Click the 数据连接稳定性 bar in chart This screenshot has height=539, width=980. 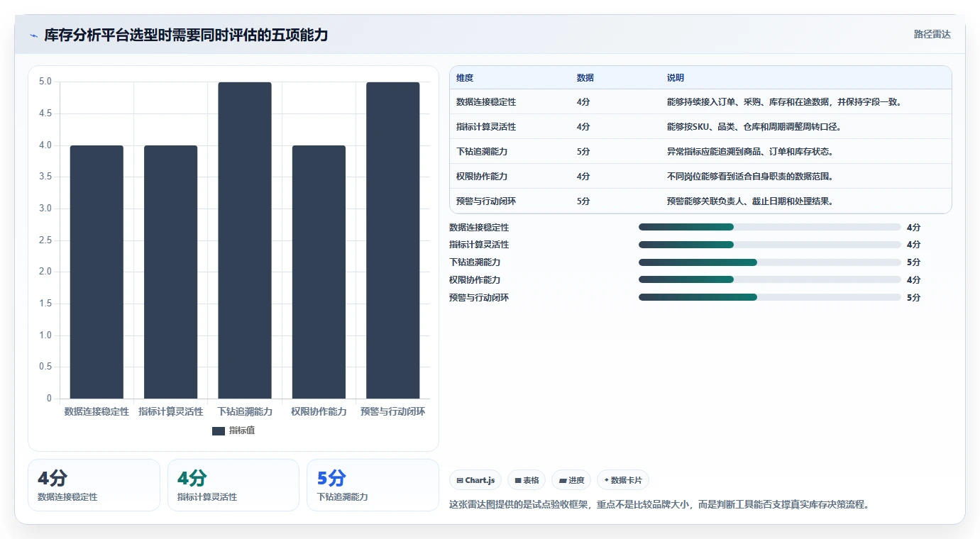[97, 272]
